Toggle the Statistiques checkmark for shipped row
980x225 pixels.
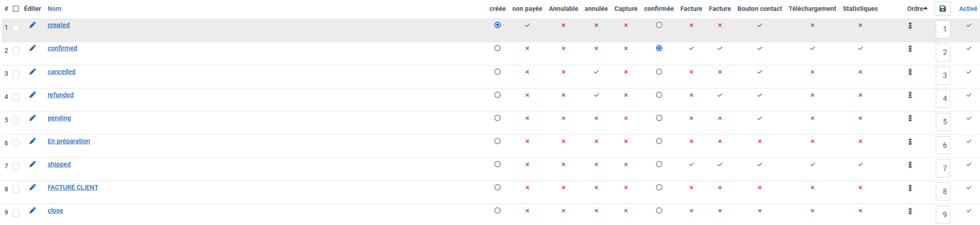860,165
